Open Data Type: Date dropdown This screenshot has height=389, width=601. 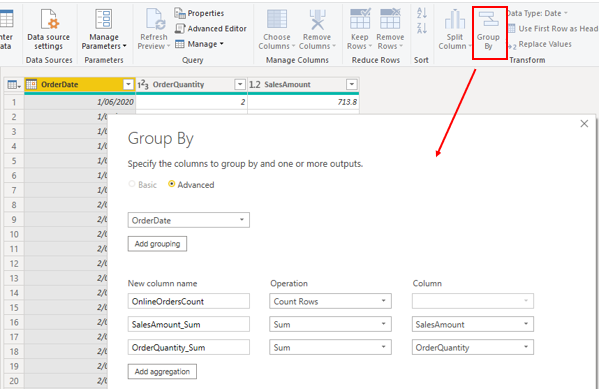coord(537,13)
